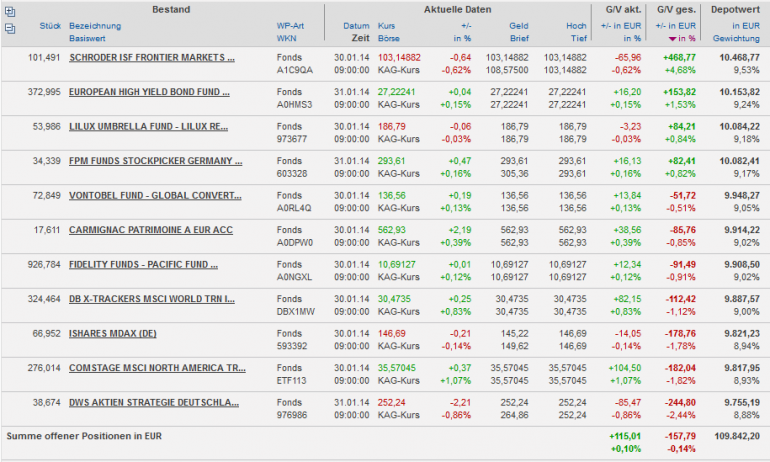
Task: Open Vontobel Fund Global Convert link
Action: (x=155, y=195)
